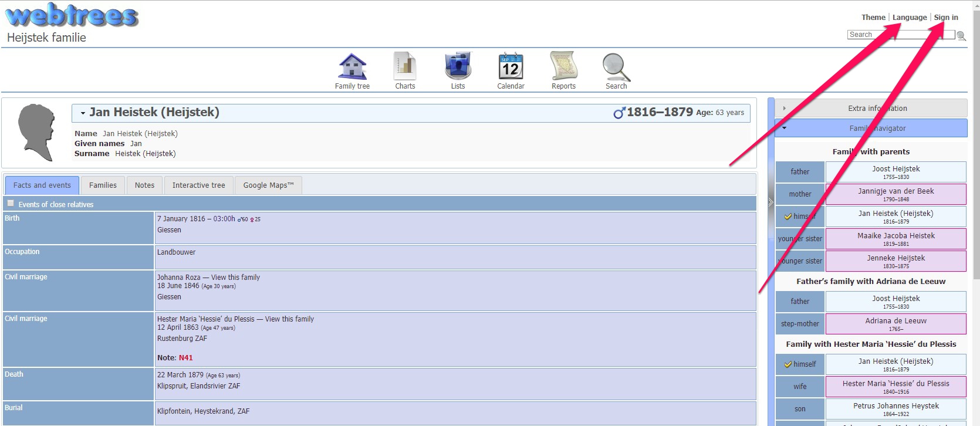Open the Reports scroll icon
Screen dimensions: 980x426
pos(563,66)
